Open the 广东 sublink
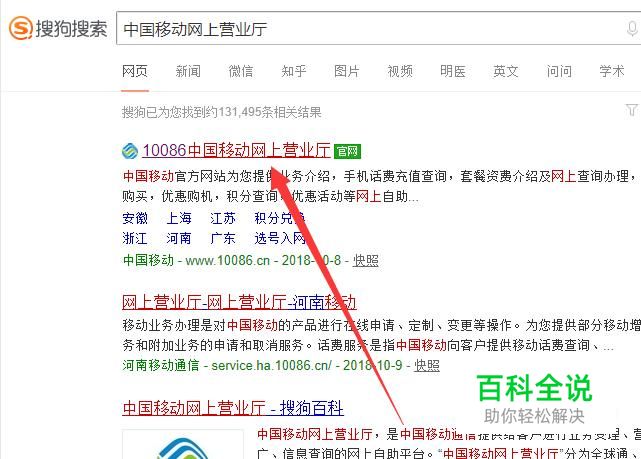 pos(223,238)
